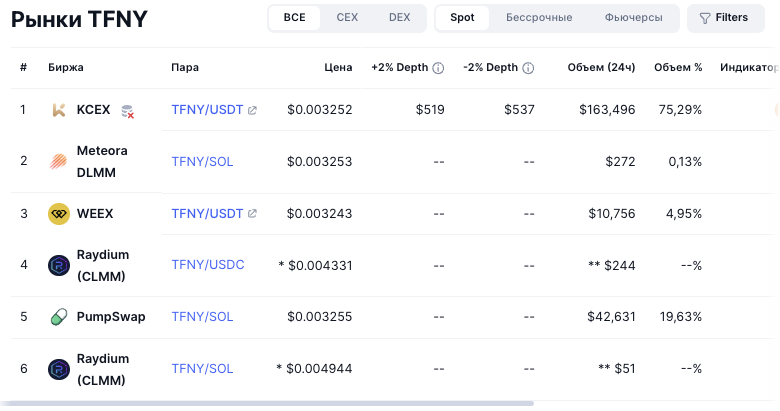Click the volume share 19,63%
The width and height of the screenshot is (780, 411).
point(681,316)
